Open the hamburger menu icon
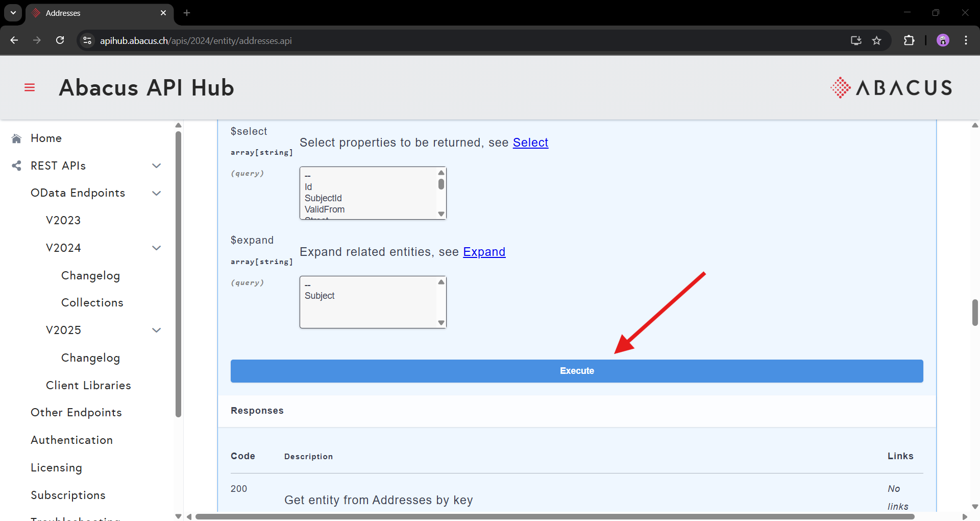 click(30, 87)
